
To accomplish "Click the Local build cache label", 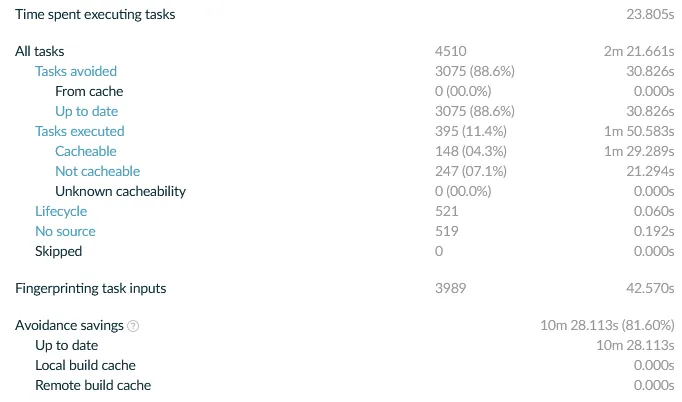I will 85,365.
